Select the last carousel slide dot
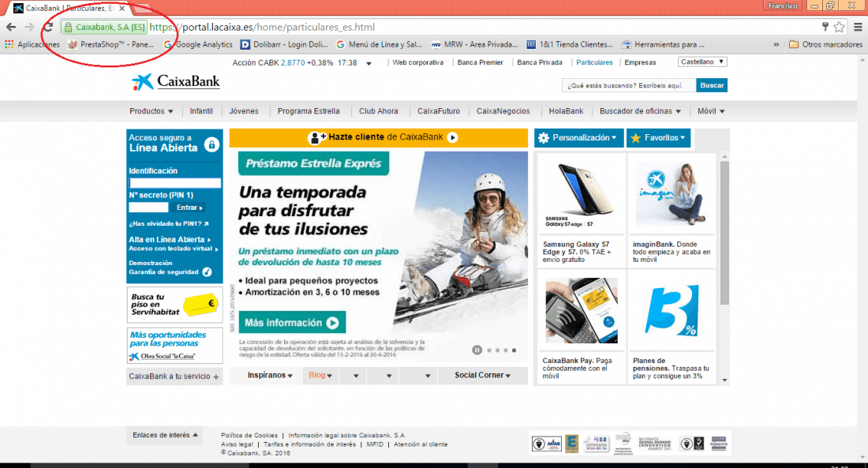868x468 pixels. 514,350
